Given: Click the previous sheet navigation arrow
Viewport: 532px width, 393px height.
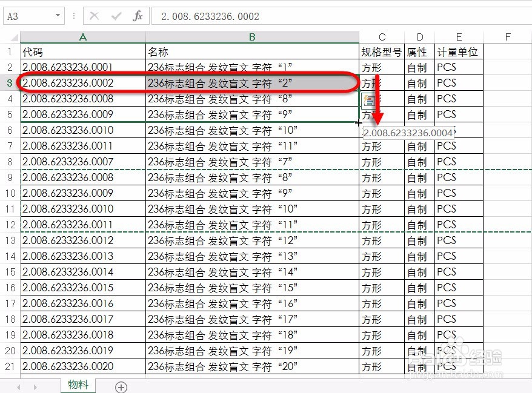Looking at the screenshot, I should (x=18, y=386).
